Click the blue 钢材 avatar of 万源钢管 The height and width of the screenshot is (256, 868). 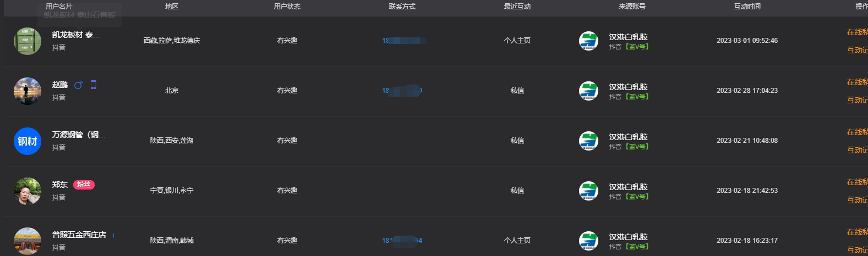coord(28,141)
